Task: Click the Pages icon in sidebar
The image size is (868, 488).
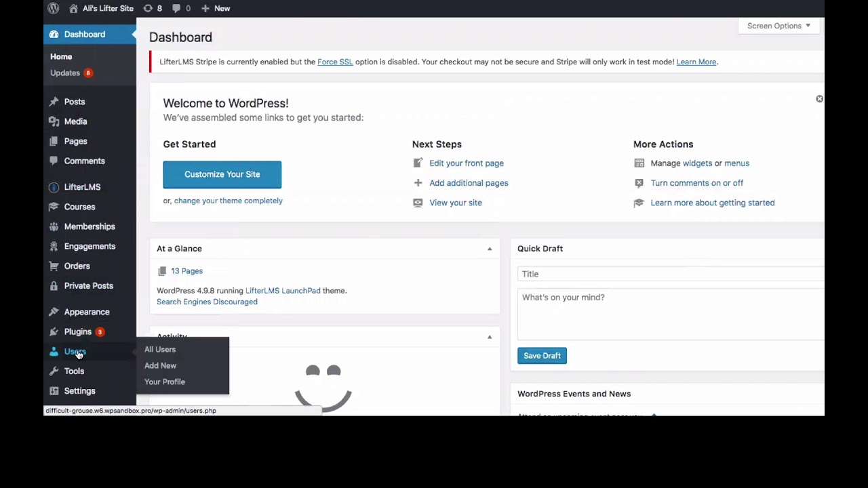Action: click(x=54, y=141)
